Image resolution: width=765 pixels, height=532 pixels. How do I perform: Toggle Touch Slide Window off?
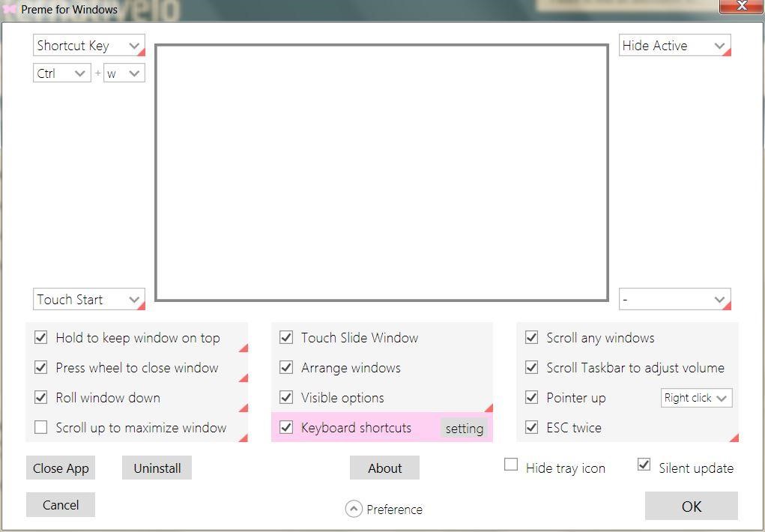[x=286, y=337]
